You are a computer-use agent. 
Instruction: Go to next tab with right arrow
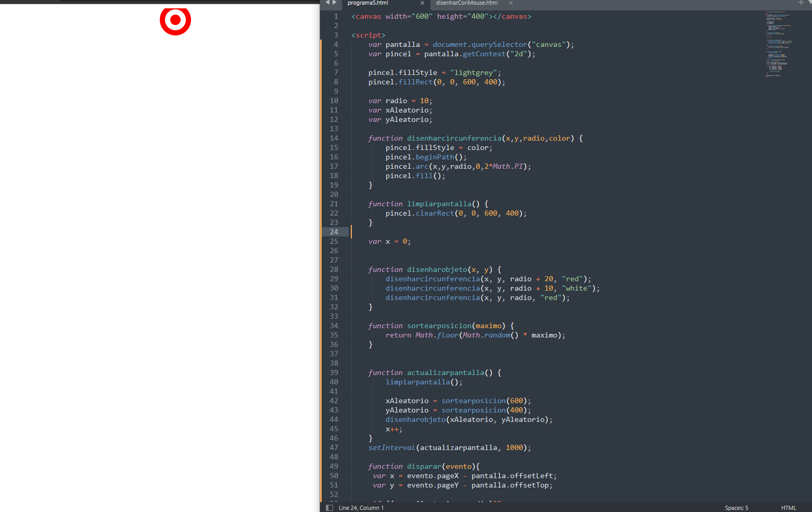coord(335,3)
